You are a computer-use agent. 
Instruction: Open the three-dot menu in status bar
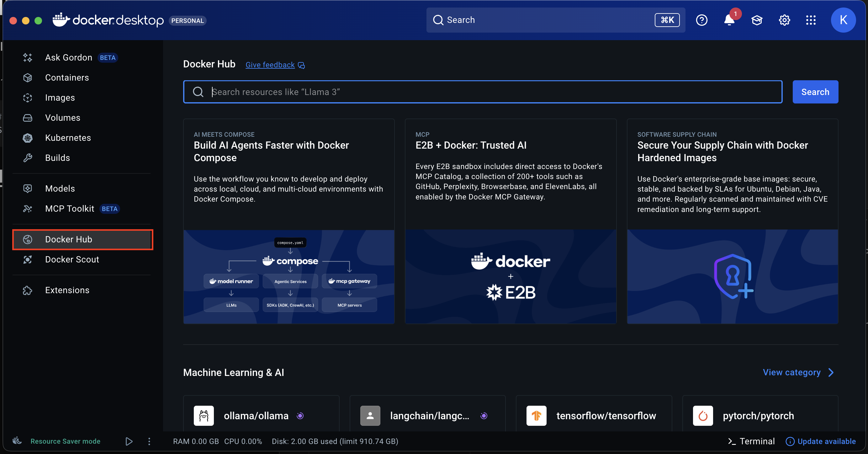point(149,441)
